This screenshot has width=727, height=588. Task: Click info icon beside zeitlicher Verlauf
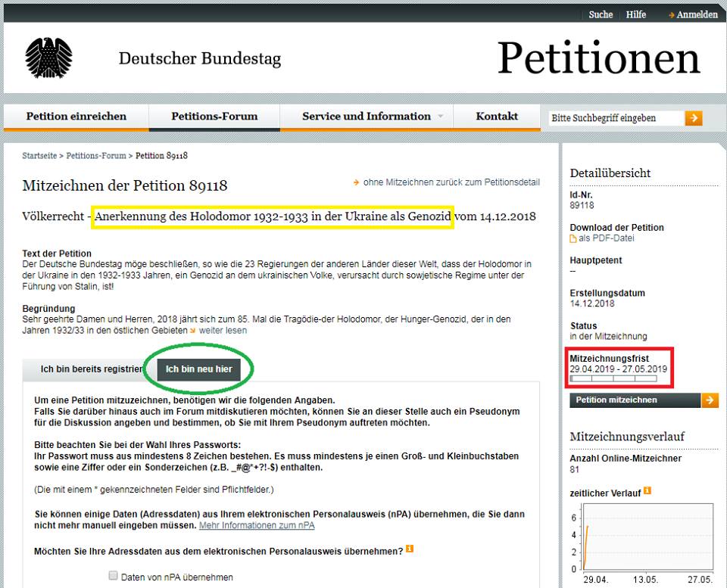click(x=647, y=492)
